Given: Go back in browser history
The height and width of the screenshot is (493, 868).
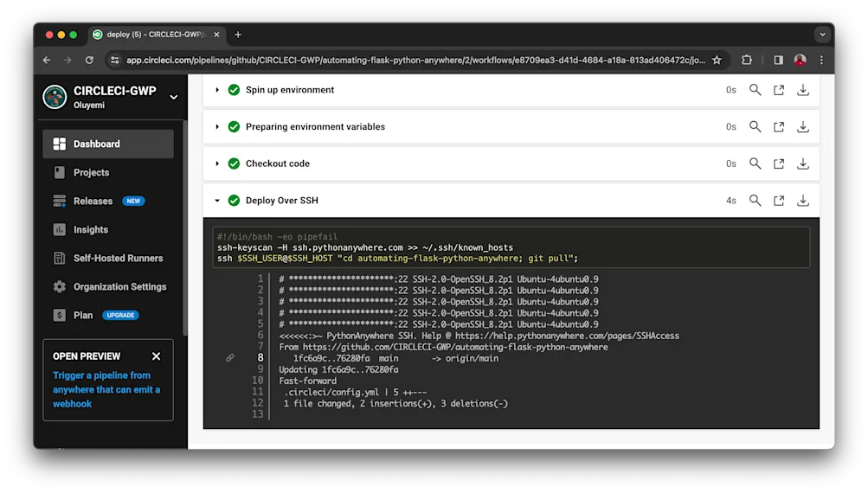Looking at the screenshot, I should coord(47,60).
